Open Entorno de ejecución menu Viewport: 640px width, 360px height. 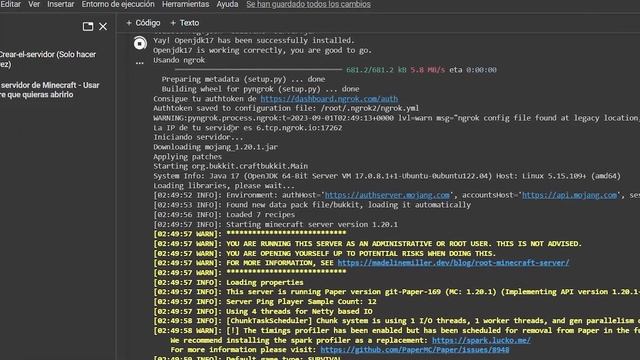pos(118,4)
